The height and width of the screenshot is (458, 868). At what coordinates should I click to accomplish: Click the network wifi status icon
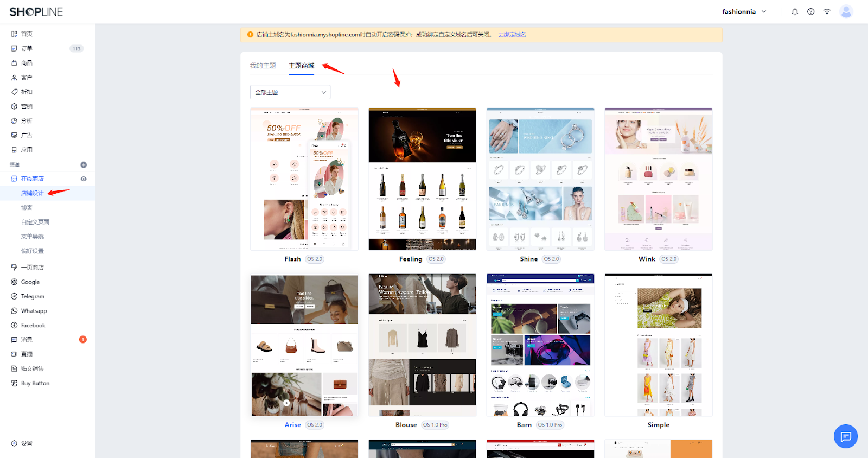click(827, 12)
